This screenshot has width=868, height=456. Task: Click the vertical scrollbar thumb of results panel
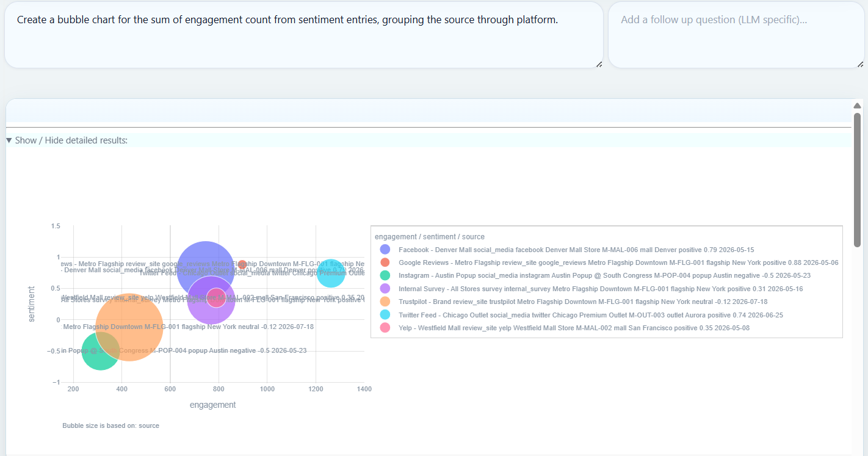click(x=857, y=180)
